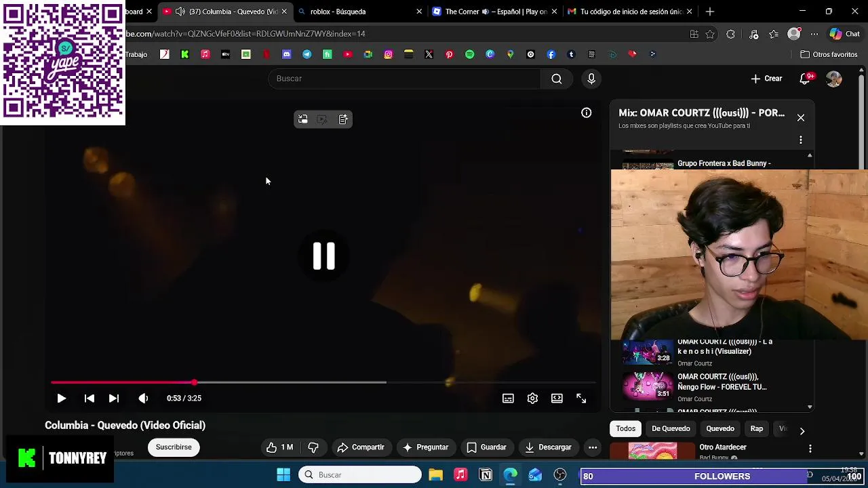Viewport: 868px width, 488px height.
Task: Open the Discord bookmark
Action: click(x=287, y=54)
